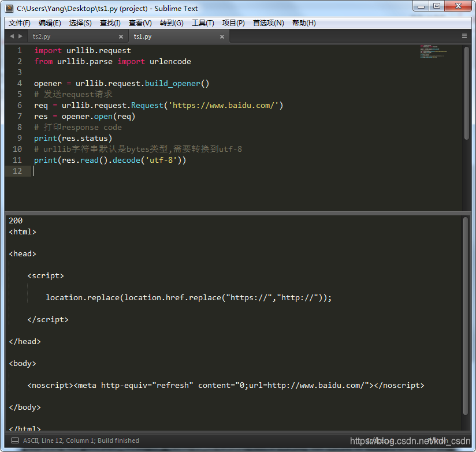Close the ts1.py tab

click(x=222, y=37)
